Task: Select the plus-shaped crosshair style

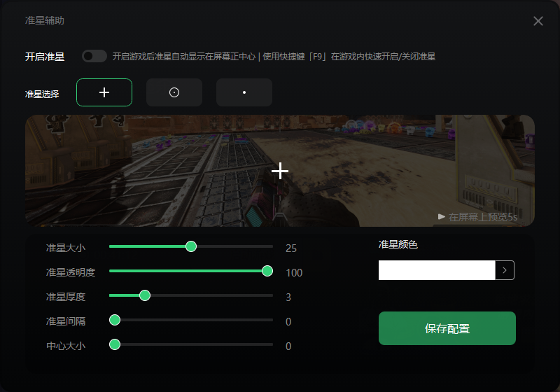Action: click(104, 92)
